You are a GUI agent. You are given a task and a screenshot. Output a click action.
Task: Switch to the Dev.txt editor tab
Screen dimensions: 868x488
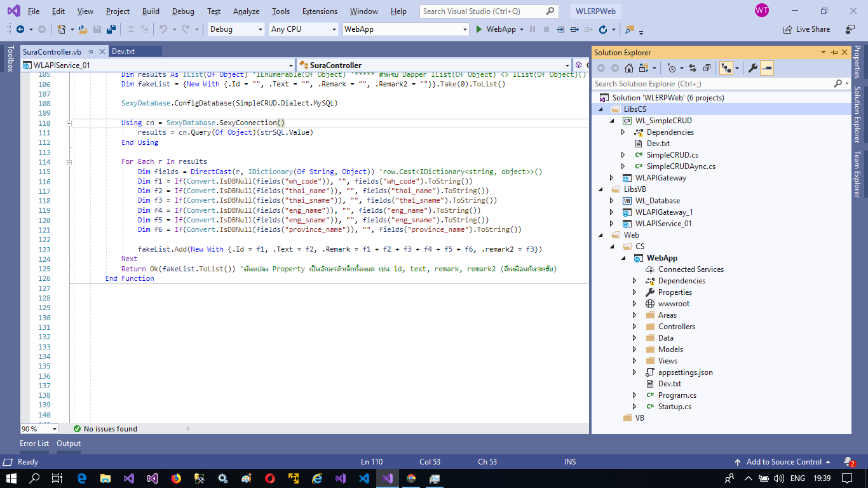123,51
